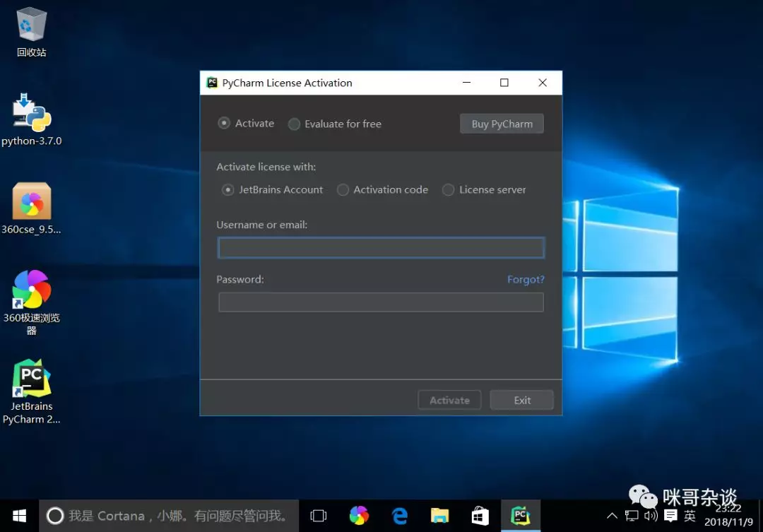763x532 pixels.
Task: Launch 360 browser from the taskbar
Action: [x=359, y=516]
